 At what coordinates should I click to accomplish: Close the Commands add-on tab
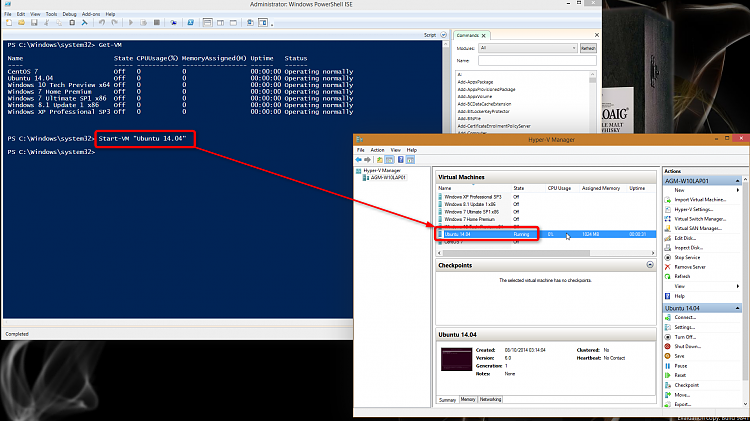484,35
